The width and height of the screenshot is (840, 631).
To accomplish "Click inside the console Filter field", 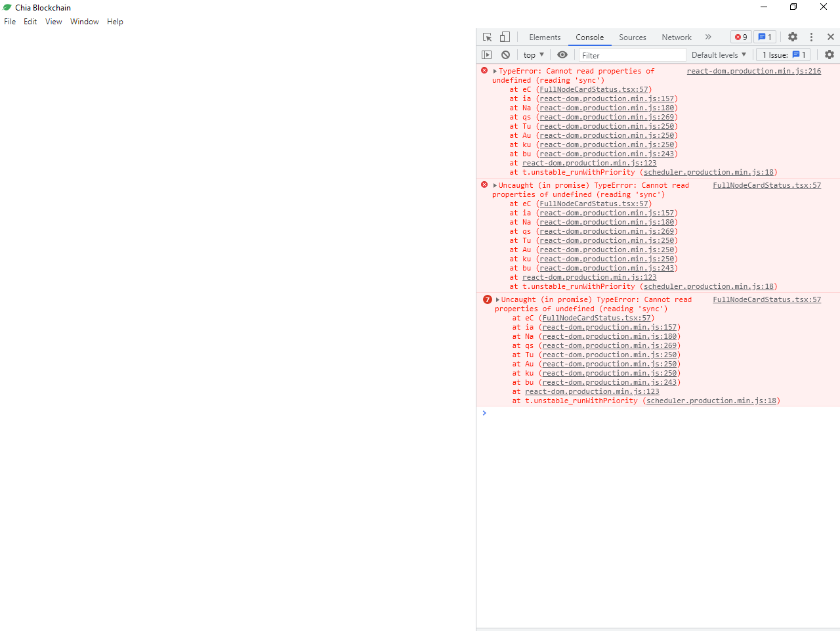I will [x=630, y=54].
